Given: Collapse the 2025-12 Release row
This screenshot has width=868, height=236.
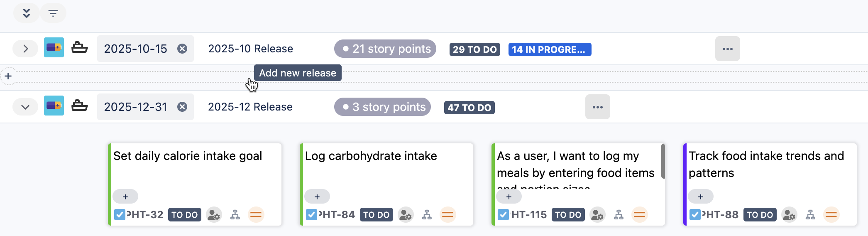Looking at the screenshot, I should point(25,107).
